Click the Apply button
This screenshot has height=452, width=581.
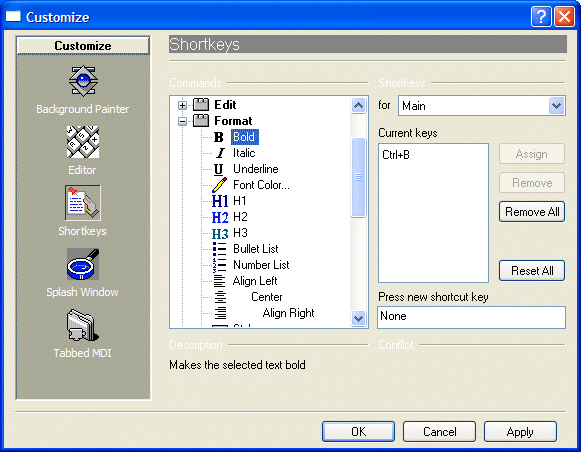point(520,432)
